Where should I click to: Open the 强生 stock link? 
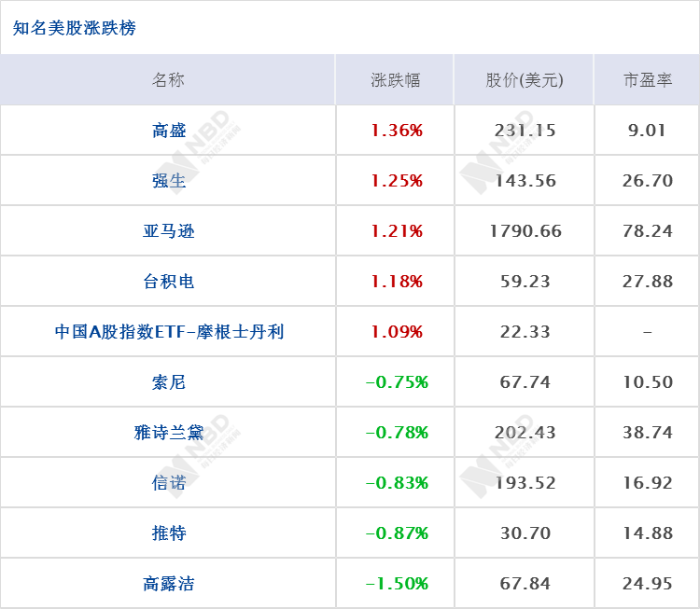168,181
